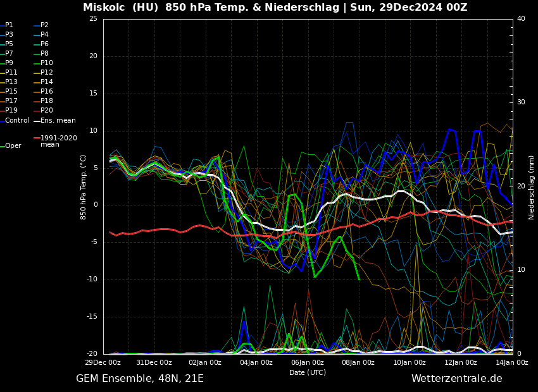Click the GEM Ensemble, 48N, 21E caption
Viewport: 538px width, 392px height.
[x=140, y=379]
